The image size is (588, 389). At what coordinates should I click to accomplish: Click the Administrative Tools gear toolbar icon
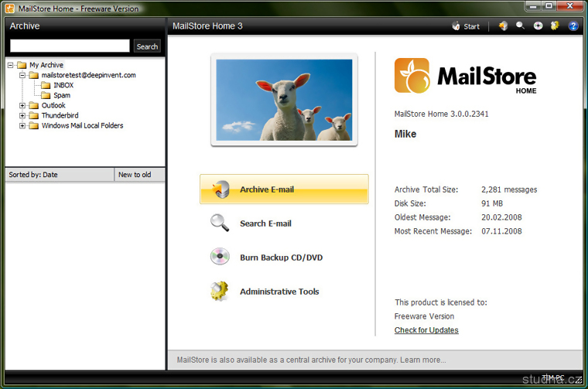coord(555,26)
